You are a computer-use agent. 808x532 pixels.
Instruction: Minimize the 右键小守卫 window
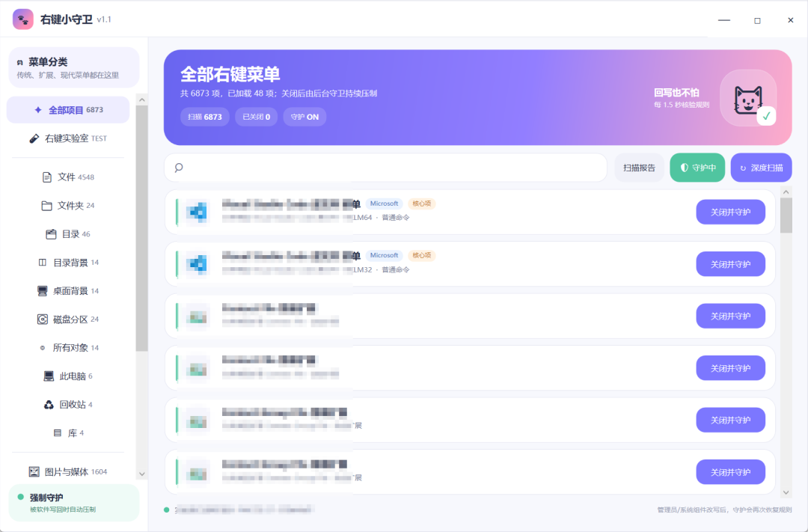point(724,20)
